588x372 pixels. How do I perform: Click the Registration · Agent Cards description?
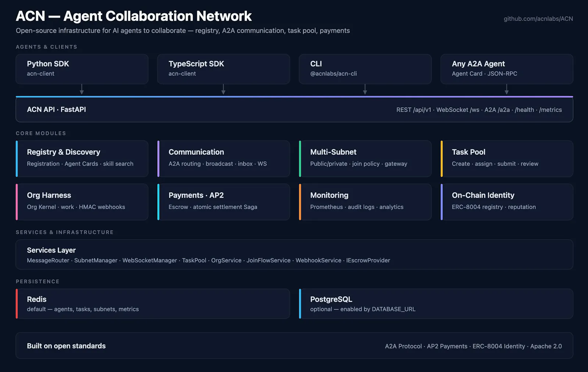point(80,164)
